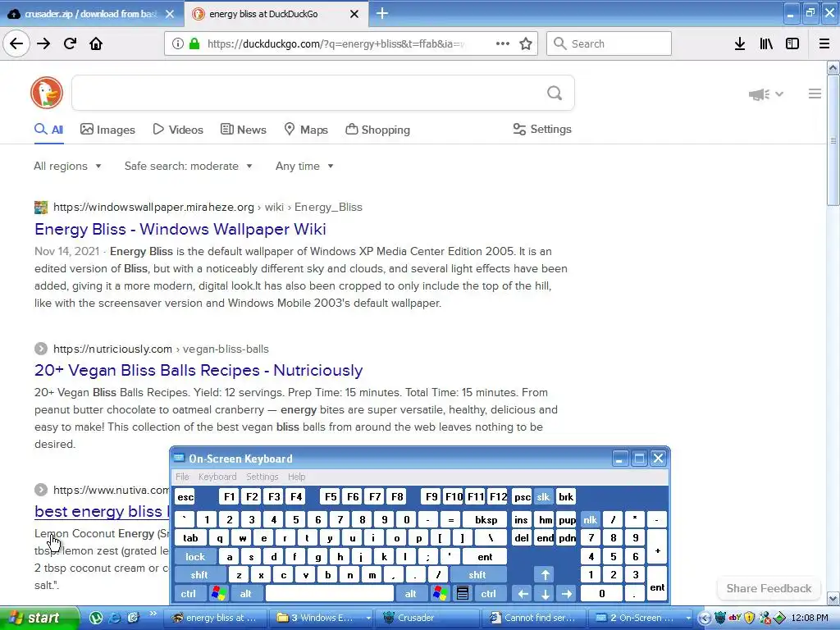The height and width of the screenshot is (630, 840).
Task: Click the on-screen spacebar key
Action: tap(330, 594)
